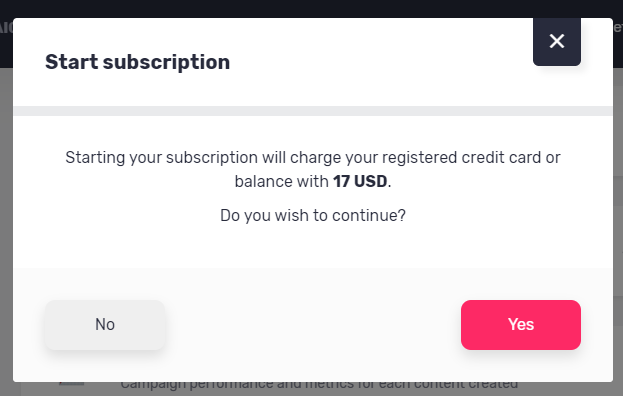Viewport: 623px width, 396px height.
Task: Click the "Start subscription" dialog heading
Action: pos(137,62)
